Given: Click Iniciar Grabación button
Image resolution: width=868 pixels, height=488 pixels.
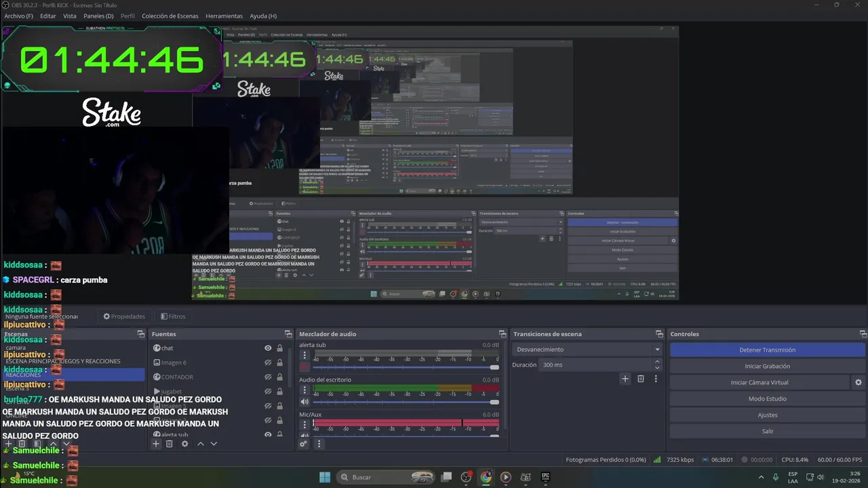Looking at the screenshot, I should [x=768, y=366].
